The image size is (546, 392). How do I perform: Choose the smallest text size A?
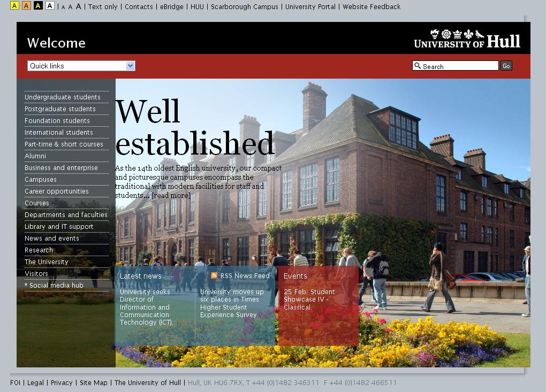coord(63,7)
